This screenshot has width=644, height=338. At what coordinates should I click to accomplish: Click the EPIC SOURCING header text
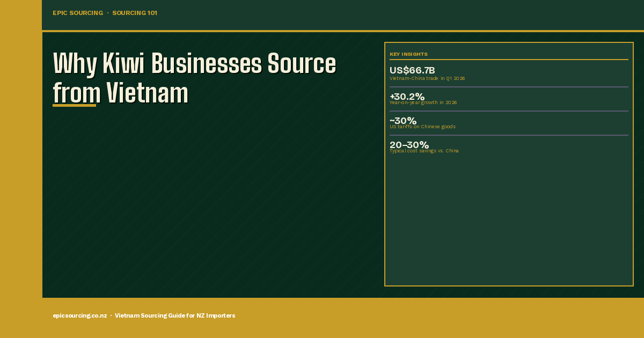78,13
